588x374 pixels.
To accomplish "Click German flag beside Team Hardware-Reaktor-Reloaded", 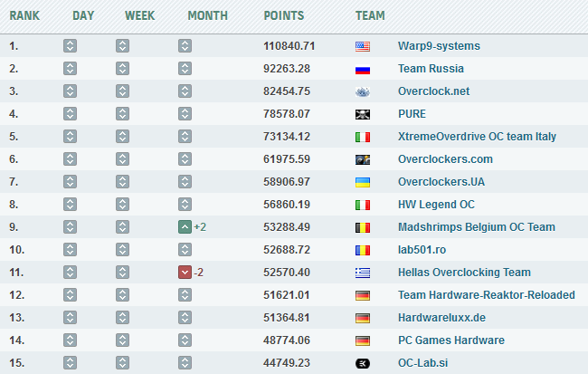I will point(363,295).
